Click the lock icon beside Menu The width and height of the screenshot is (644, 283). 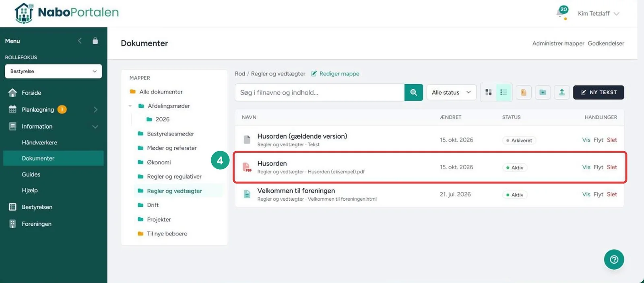click(95, 41)
